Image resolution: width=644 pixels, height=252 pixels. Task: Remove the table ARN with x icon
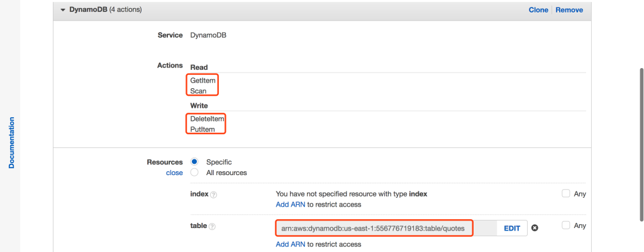point(535,228)
